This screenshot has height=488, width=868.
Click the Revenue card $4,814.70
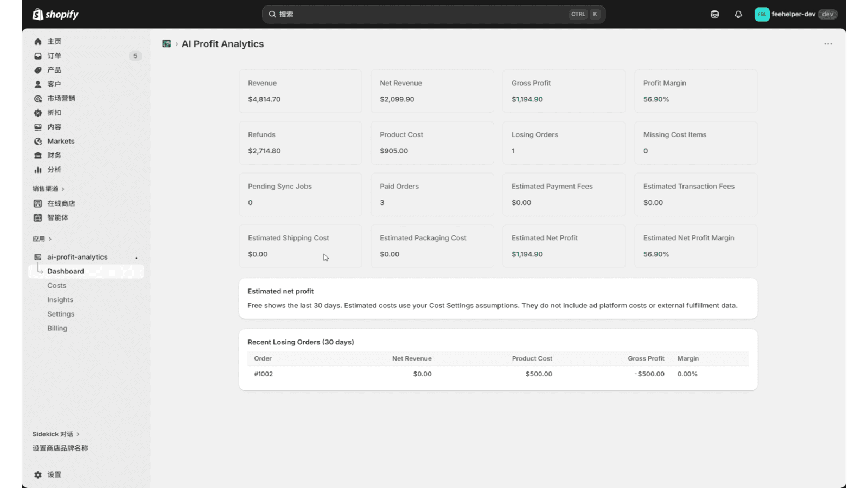coord(301,91)
